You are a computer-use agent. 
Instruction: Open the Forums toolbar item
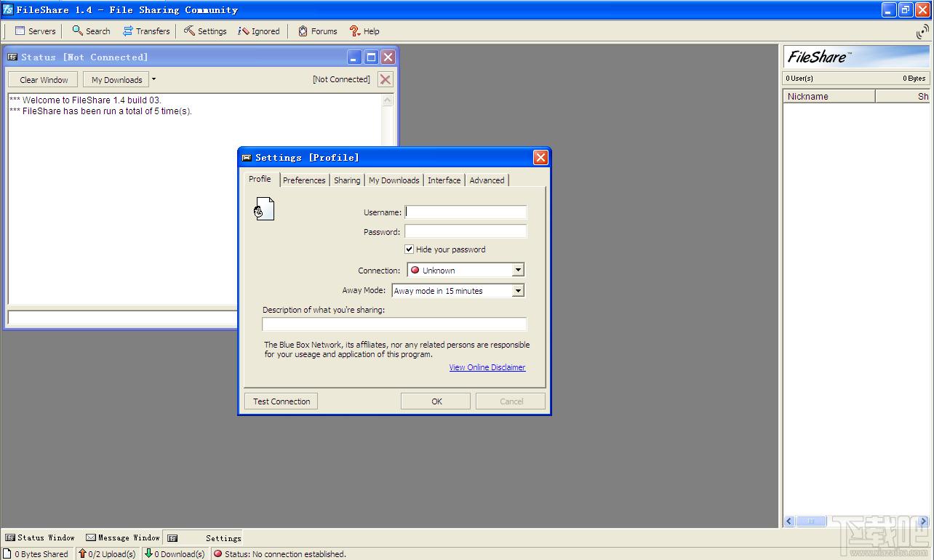(317, 31)
